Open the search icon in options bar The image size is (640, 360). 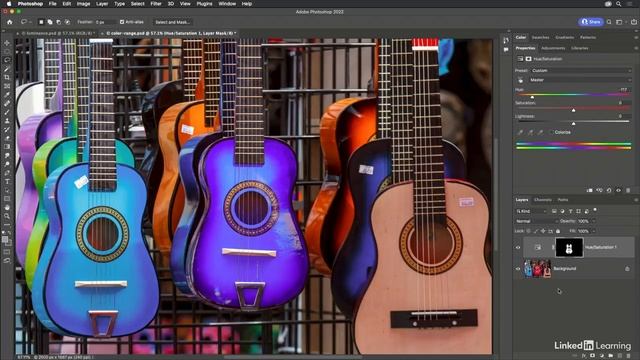tap(609, 22)
